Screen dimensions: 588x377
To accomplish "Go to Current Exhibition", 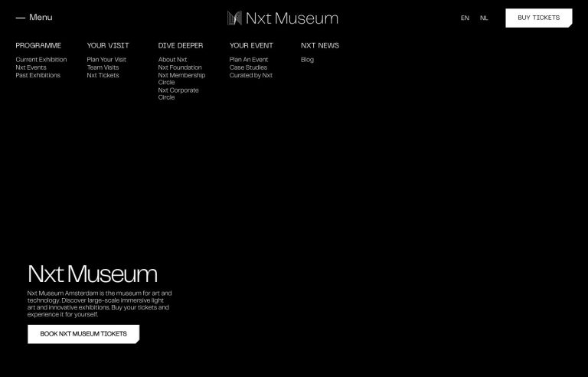I will click(x=41, y=60).
